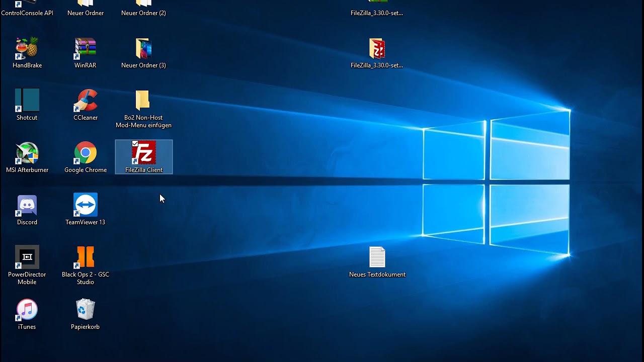Image resolution: width=644 pixels, height=362 pixels.
Task: Uncheck the FileZilla Client selection checkbox
Action: tap(135, 144)
